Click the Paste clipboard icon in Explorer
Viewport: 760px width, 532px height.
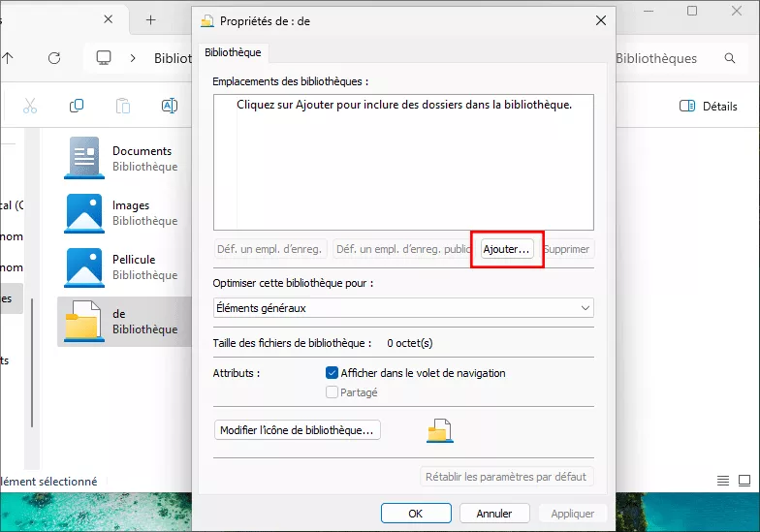[x=123, y=106]
